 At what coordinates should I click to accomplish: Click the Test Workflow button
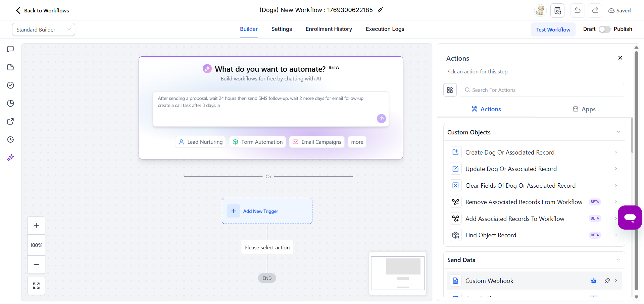[x=553, y=29]
